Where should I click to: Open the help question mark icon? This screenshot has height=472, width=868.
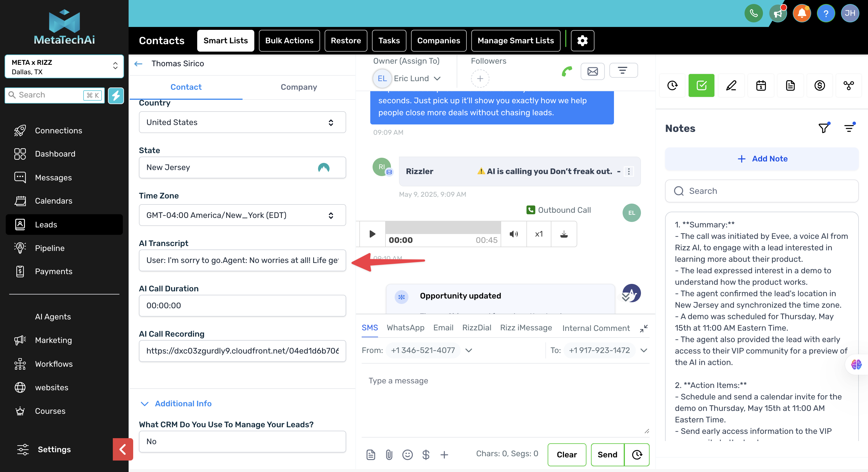coord(826,13)
